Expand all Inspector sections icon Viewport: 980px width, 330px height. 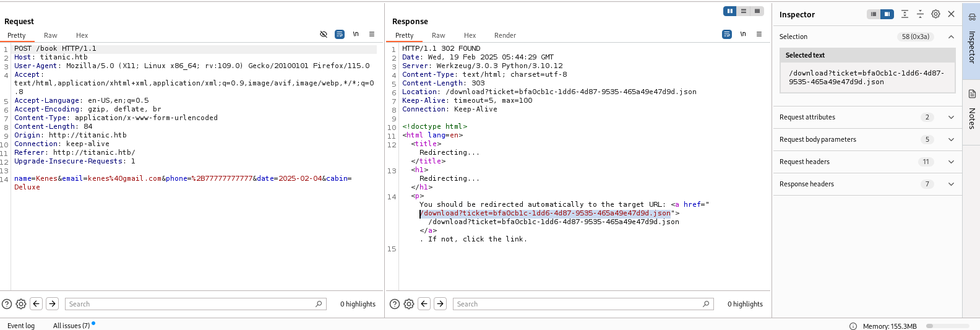point(905,14)
